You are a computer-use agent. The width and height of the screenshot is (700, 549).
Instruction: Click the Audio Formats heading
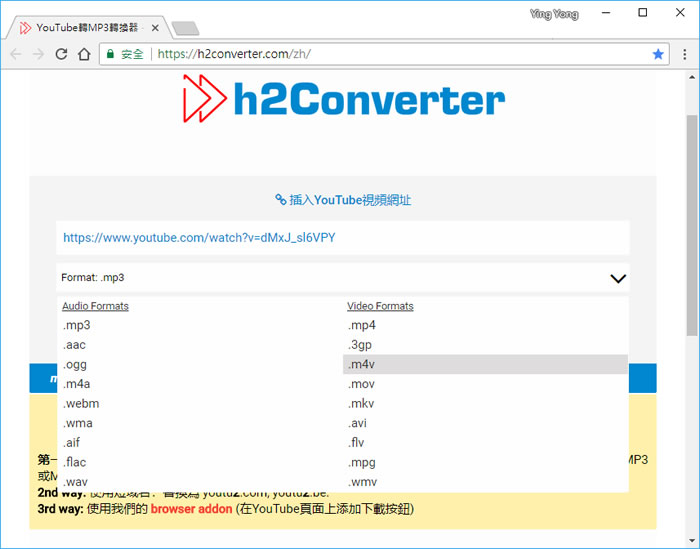[95, 306]
